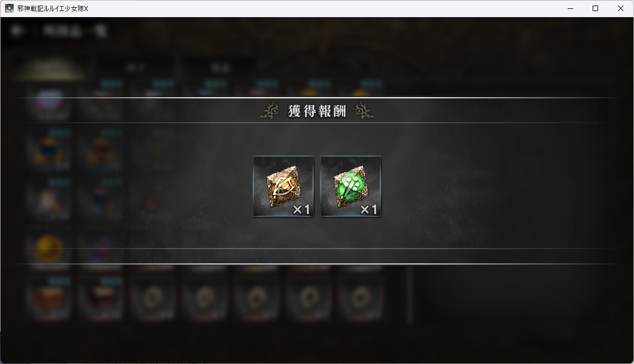Tap the green dagger gem reward

[x=351, y=186]
